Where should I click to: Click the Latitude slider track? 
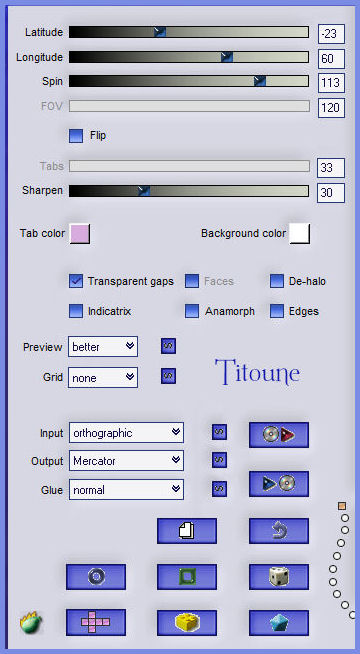(x=189, y=32)
